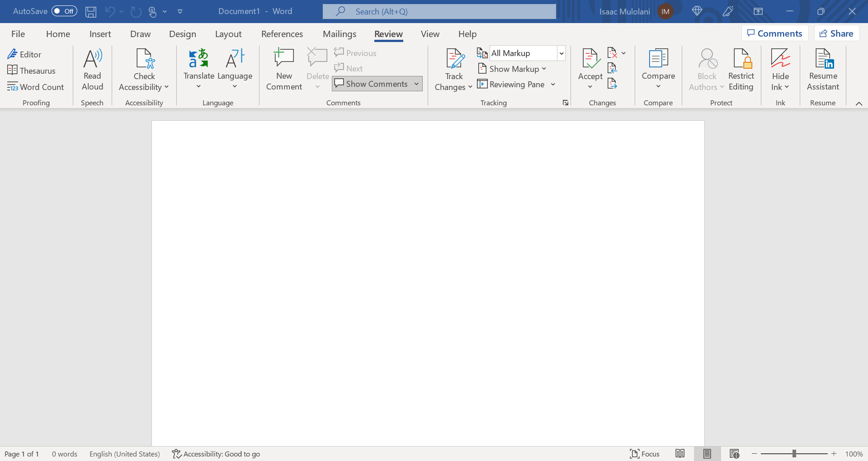Viewport: 868px width, 461px height.
Task: Start Read Aloud speech
Action: click(x=92, y=70)
